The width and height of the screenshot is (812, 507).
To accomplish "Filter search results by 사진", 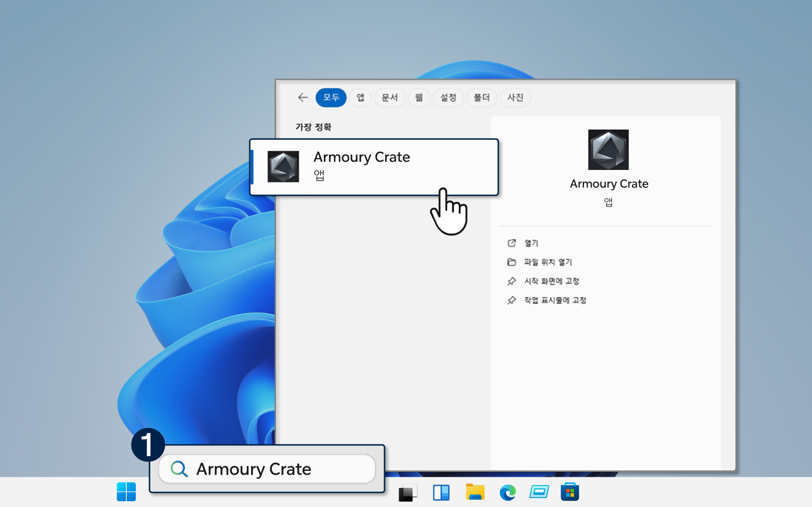I will 515,97.
